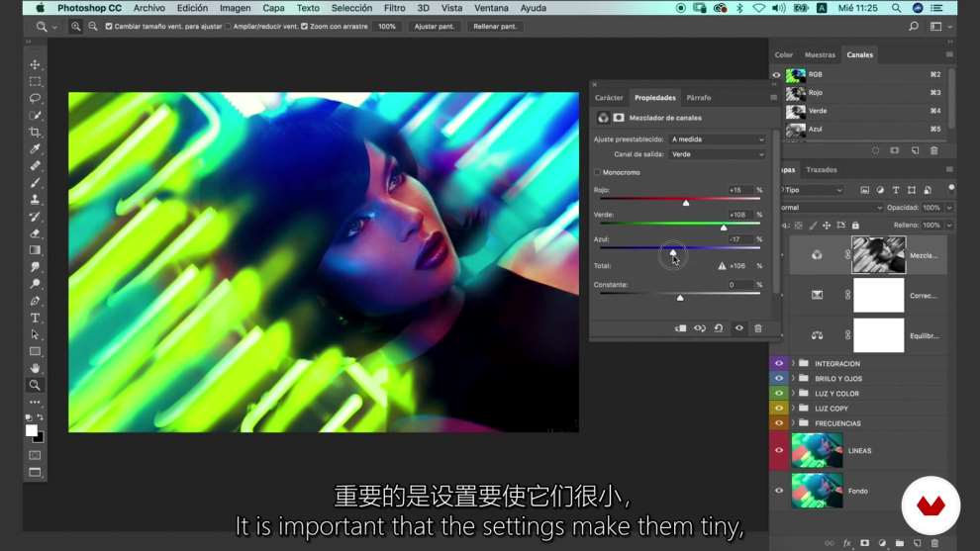This screenshot has width=980, height=551.
Task: Toggle Cambiar tamaño vent. para ajustar
Action: tap(109, 27)
